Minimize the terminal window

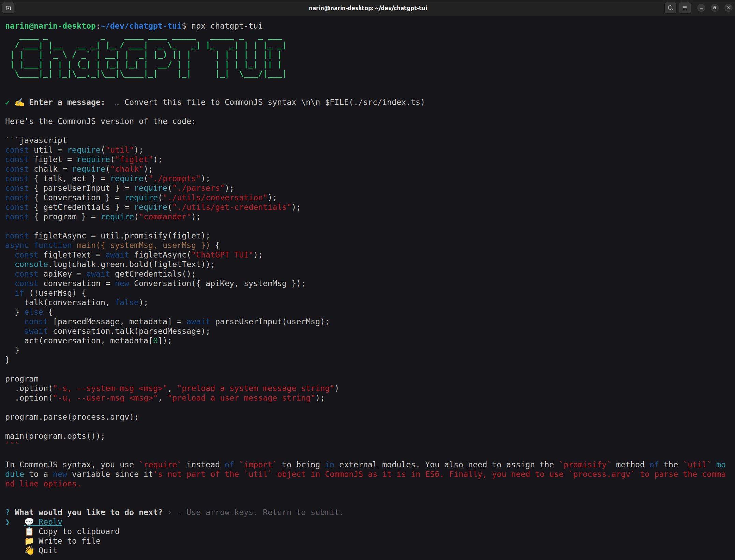[701, 8]
